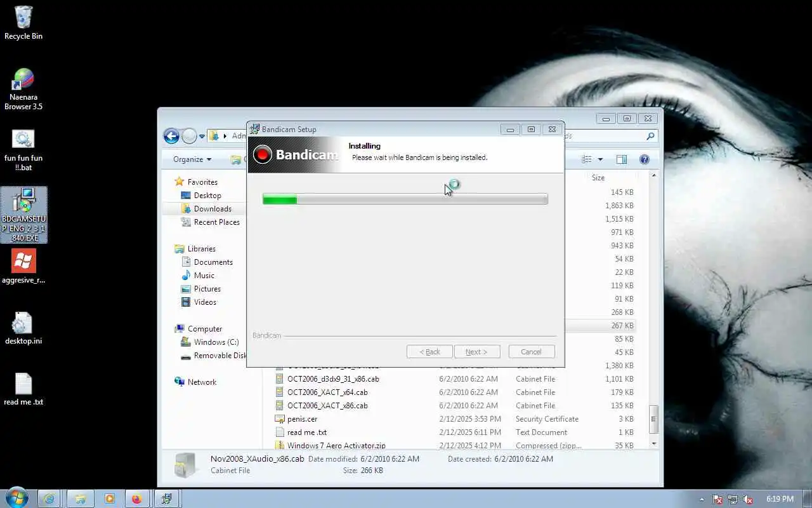Screen dimensions: 812x508
Task: Click the muted volume tray icon
Action: [748, 499]
